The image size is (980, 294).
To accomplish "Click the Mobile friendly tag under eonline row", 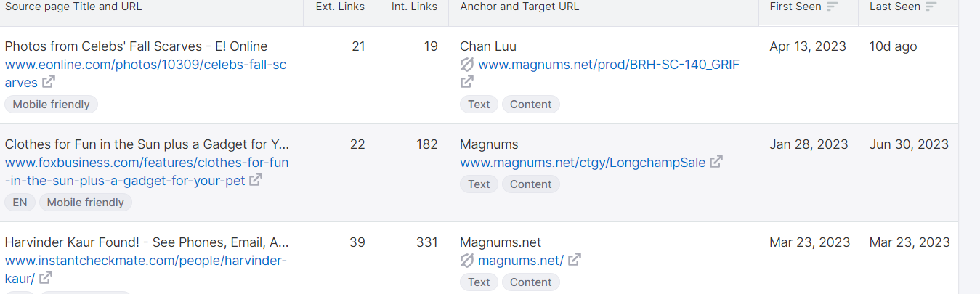I will click(x=51, y=105).
